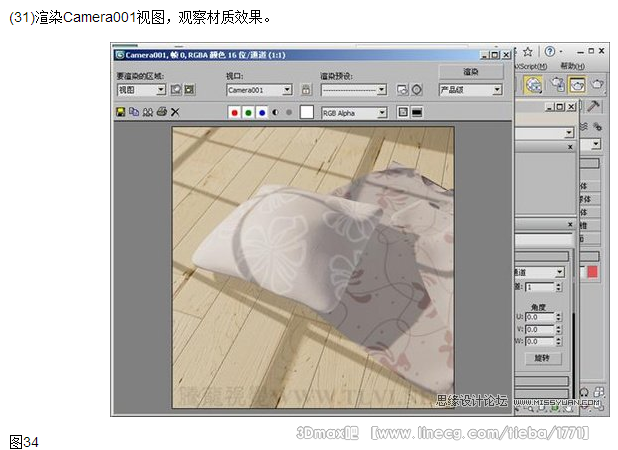Adjust the V angle spinner arrows
The height and width of the screenshot is (450, 618).
[558, 329]
